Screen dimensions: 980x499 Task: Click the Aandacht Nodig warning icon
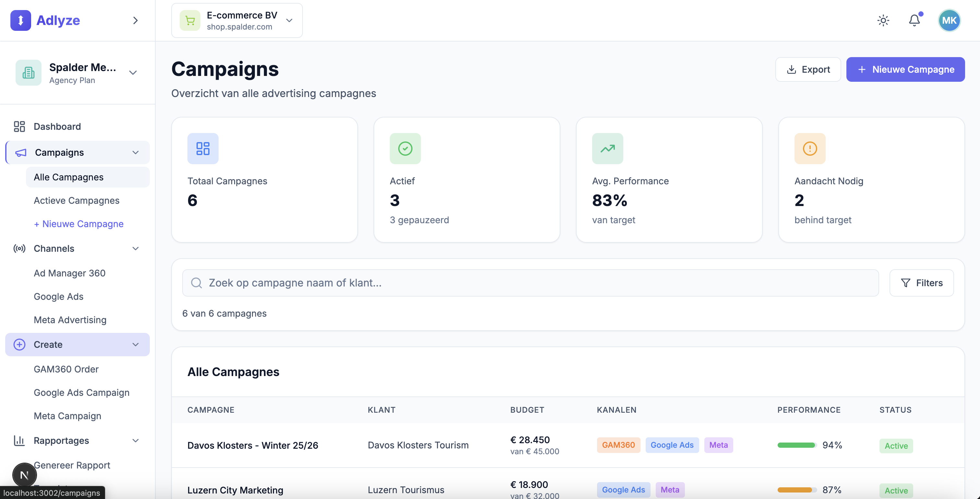809,149
